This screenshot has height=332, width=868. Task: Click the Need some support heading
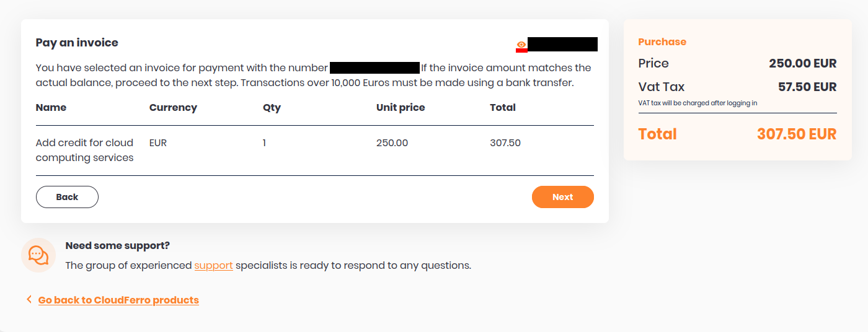coord(117,245)
